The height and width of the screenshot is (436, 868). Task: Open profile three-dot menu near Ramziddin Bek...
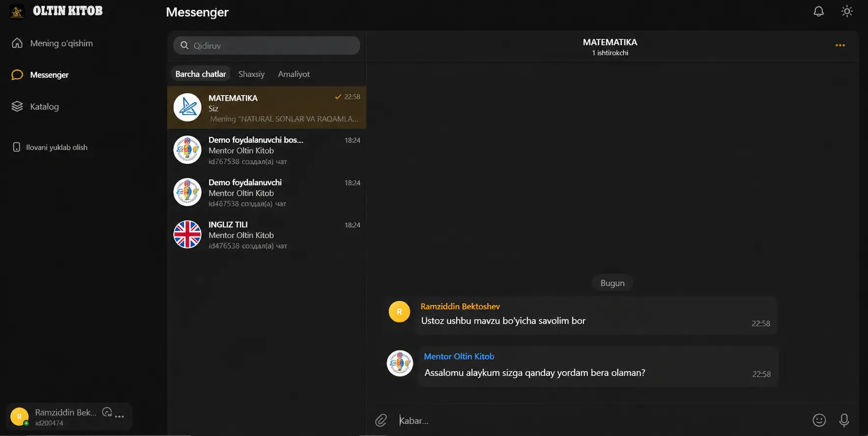[x=119, y=416]
